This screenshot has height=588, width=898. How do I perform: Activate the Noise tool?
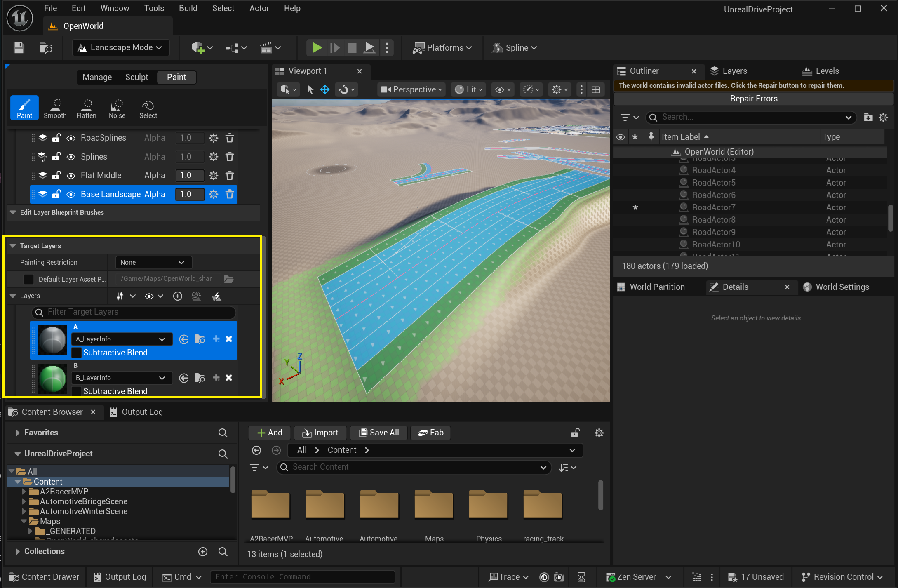pos(117,108)
